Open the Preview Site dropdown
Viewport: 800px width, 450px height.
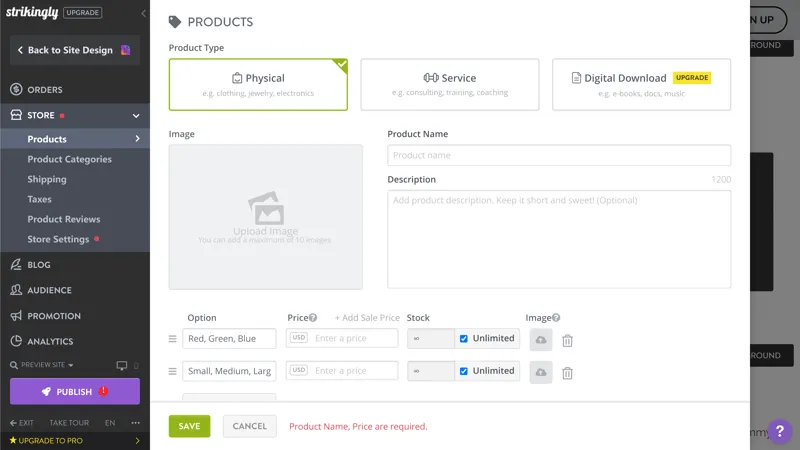[42, 366]
